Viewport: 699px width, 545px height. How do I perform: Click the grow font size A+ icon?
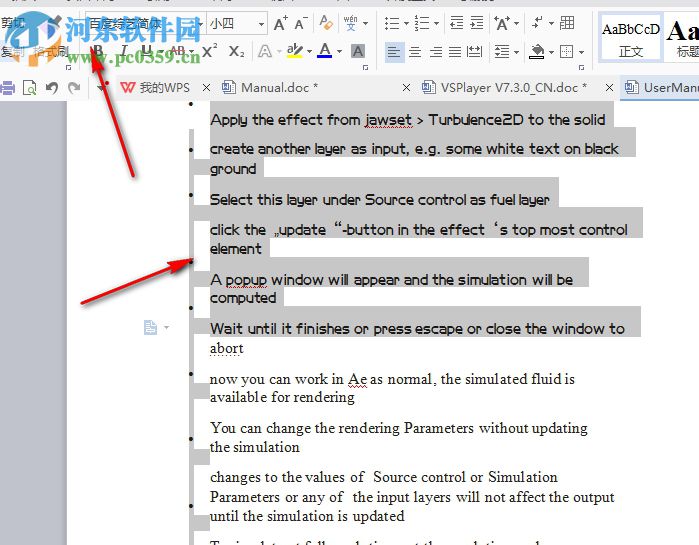click(x=280, y=23)
